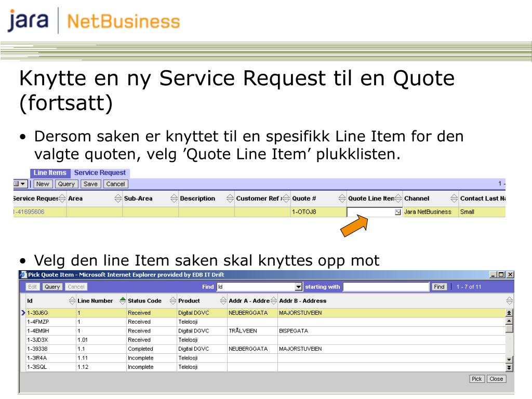Sort by the Service Request column arrows
This screenshot has width=532, height=399.
62,198
